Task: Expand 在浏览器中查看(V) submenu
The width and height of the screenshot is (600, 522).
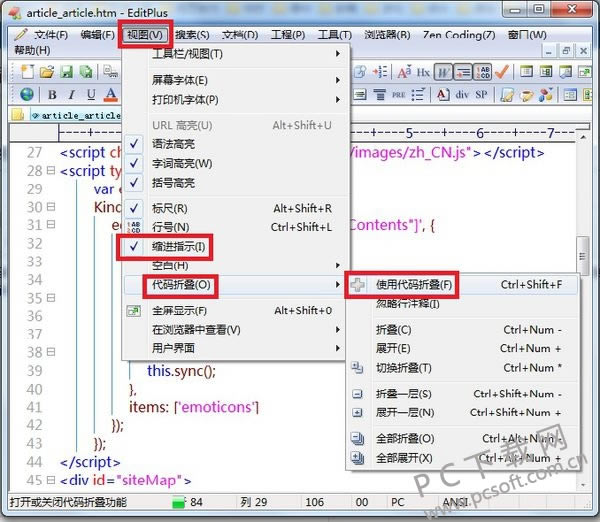Action: 235,330
